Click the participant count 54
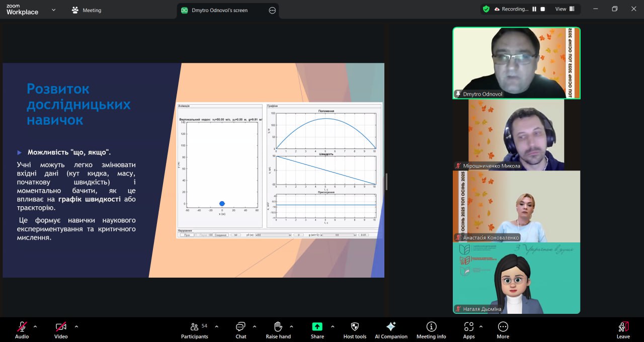This screenshot has height=342, width=644. click(x=204, y=326)
